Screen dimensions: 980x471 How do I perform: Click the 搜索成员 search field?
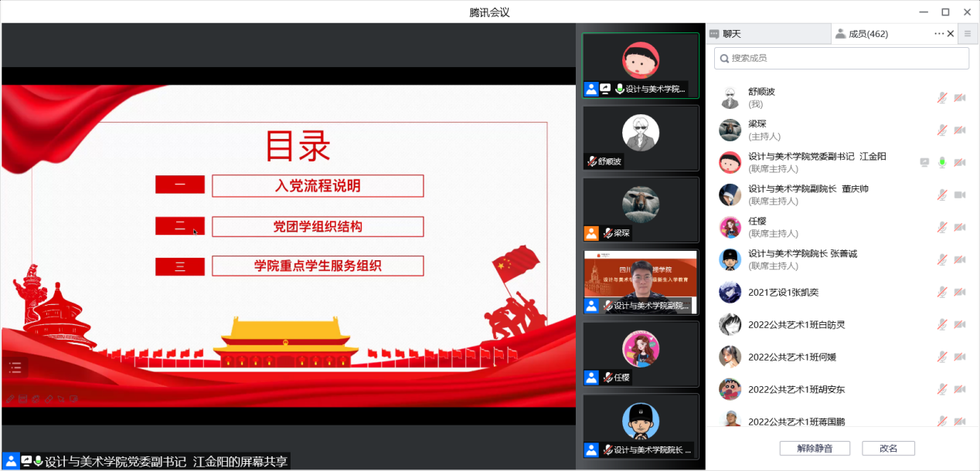click(x=842, y=58)
